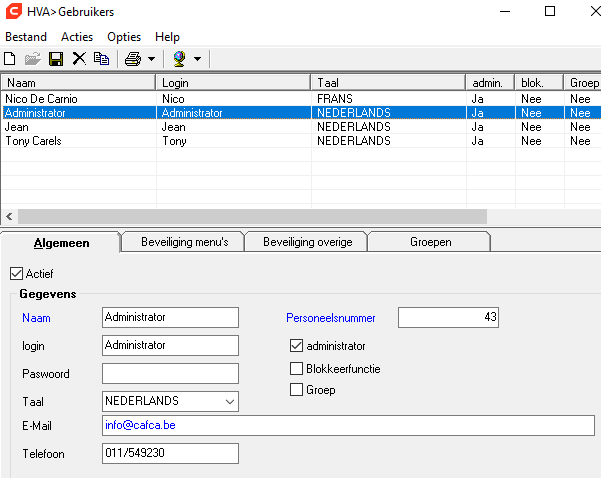Click the Print toolbar icon
The image size is (601, 478).
click(x=133, y=59)
